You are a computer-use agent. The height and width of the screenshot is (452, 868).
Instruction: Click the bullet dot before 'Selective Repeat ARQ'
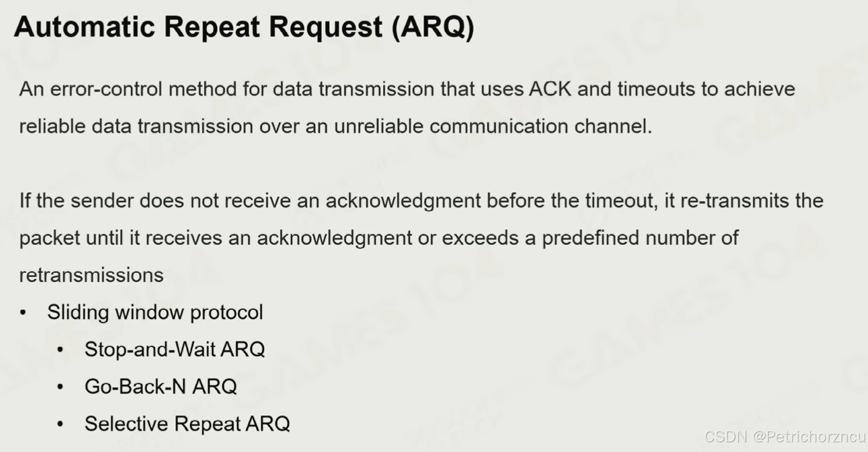(x=60, y=424)
